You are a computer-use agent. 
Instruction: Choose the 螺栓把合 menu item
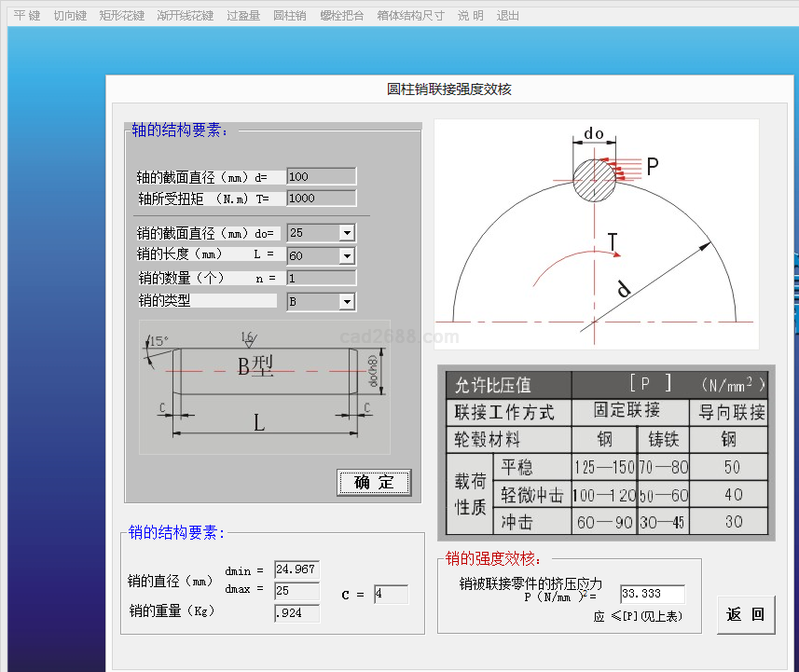(x=342, y=16)
